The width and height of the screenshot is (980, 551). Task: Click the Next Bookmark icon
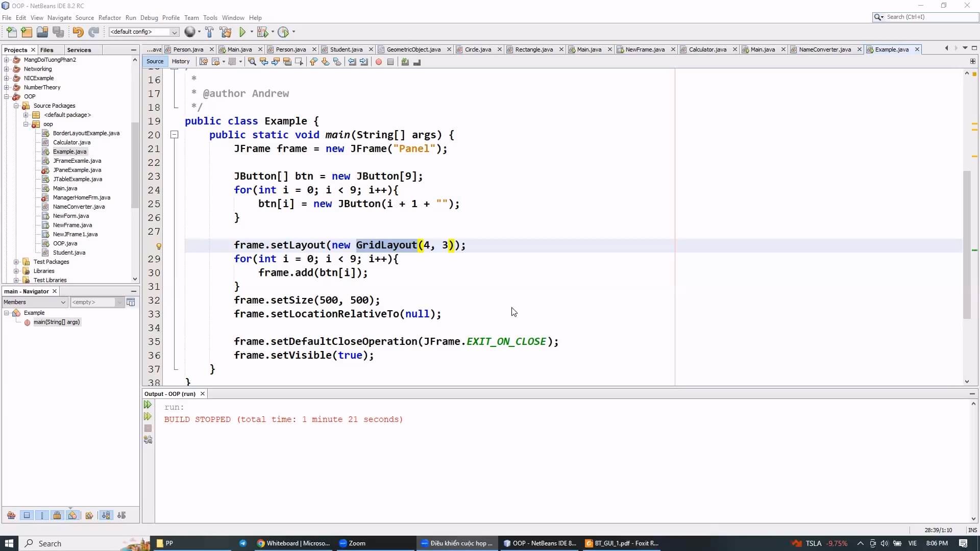(x=325, y=62)
